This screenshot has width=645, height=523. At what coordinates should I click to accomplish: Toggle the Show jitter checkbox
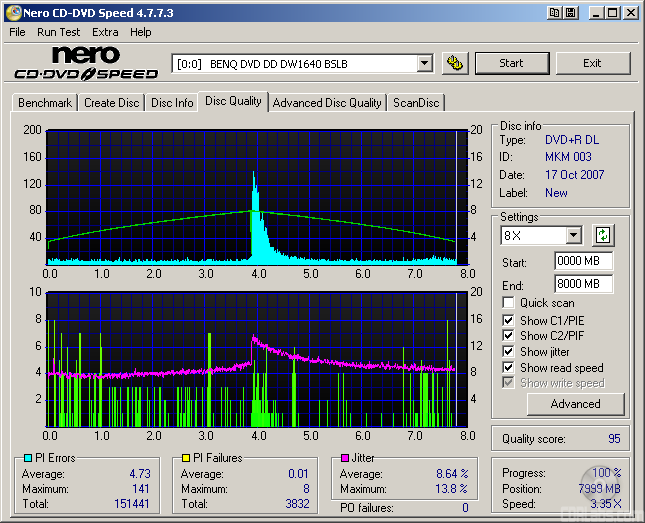pos(509,352)
